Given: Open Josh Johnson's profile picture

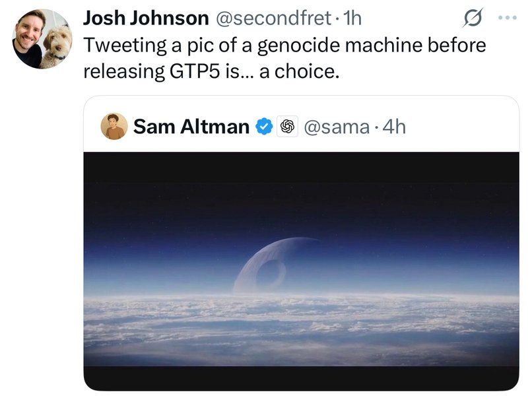Looking at the screenshot, I should (42, 38).
